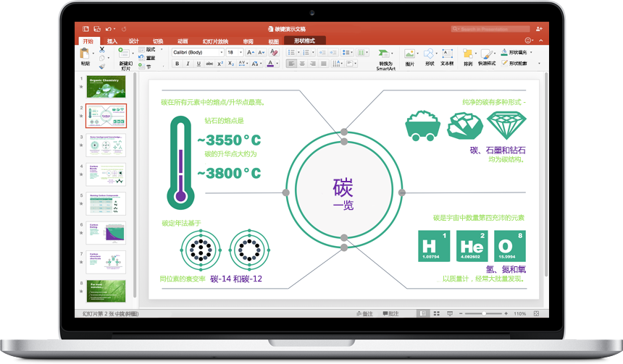
Task: Apply superscript with the X² icon
Action: 220,64
